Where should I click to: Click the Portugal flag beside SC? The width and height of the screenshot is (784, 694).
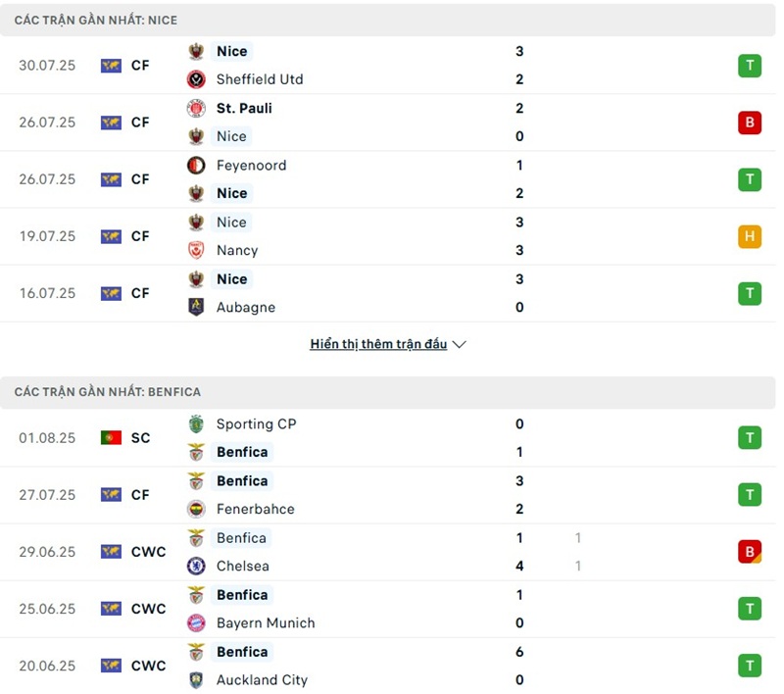(111, 438)
